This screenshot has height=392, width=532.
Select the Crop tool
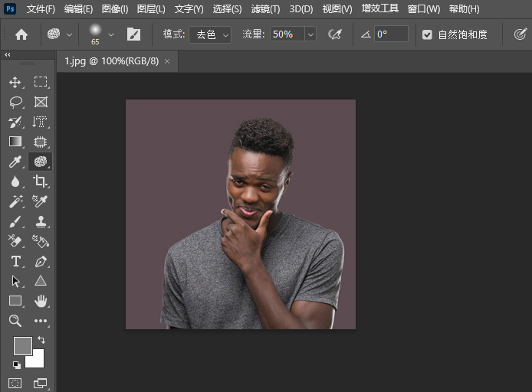40,181
